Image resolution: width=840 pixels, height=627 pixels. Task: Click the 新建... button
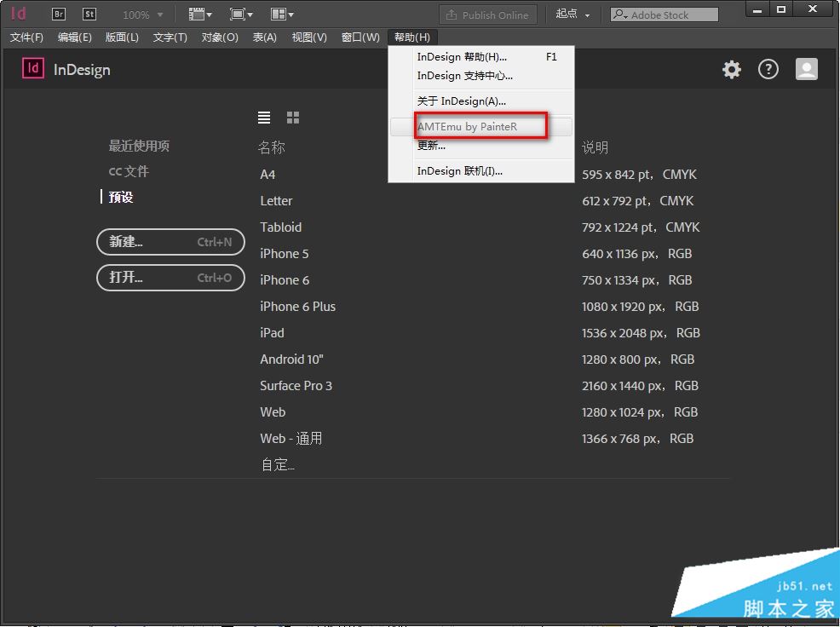coord(170,242)
